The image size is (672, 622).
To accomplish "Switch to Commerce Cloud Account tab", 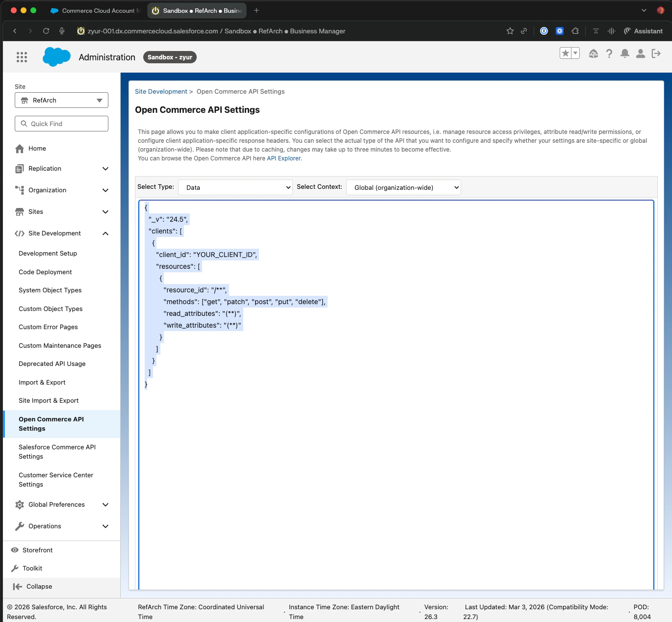I will tap(96, 10).
